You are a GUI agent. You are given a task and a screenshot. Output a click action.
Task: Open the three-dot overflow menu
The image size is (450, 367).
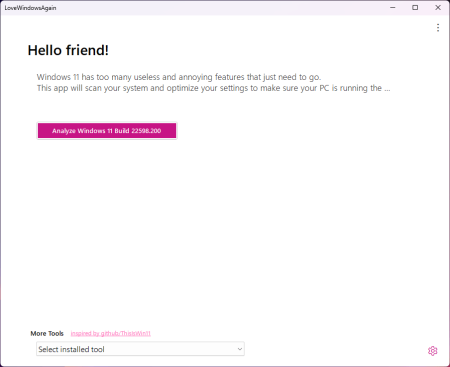point(438,28)
